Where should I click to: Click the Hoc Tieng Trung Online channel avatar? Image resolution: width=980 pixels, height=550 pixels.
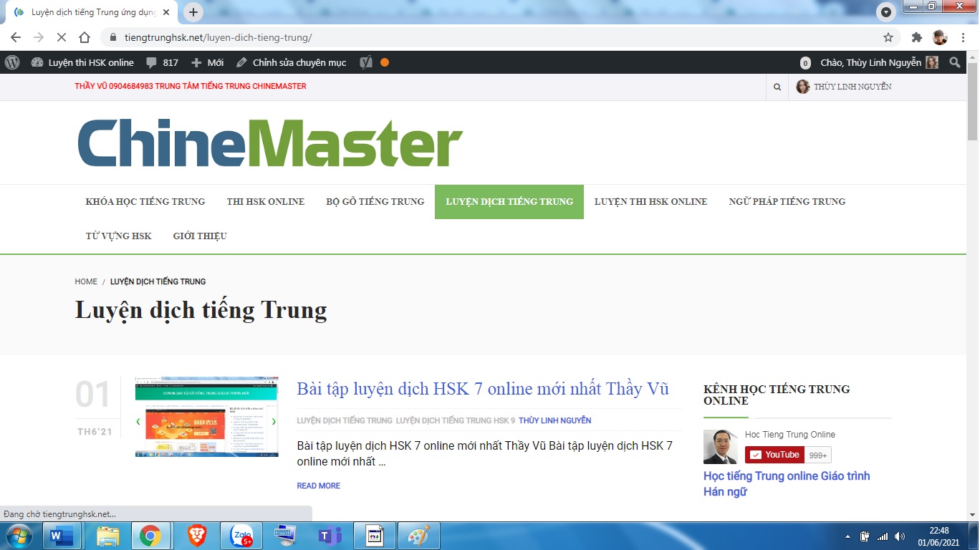(x=721, y=447)
